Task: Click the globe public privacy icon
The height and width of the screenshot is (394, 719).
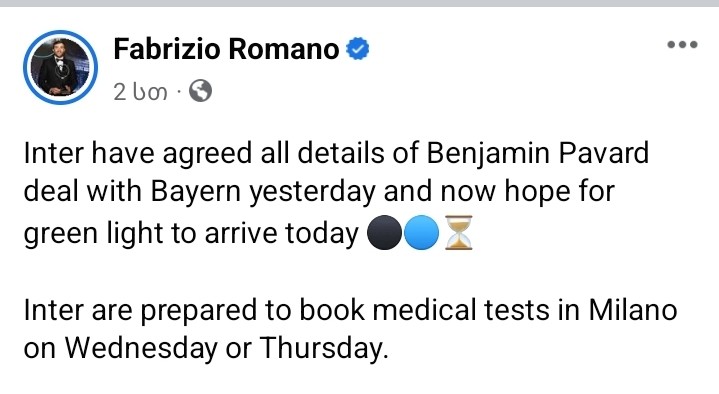Action: tap(200, 91)
